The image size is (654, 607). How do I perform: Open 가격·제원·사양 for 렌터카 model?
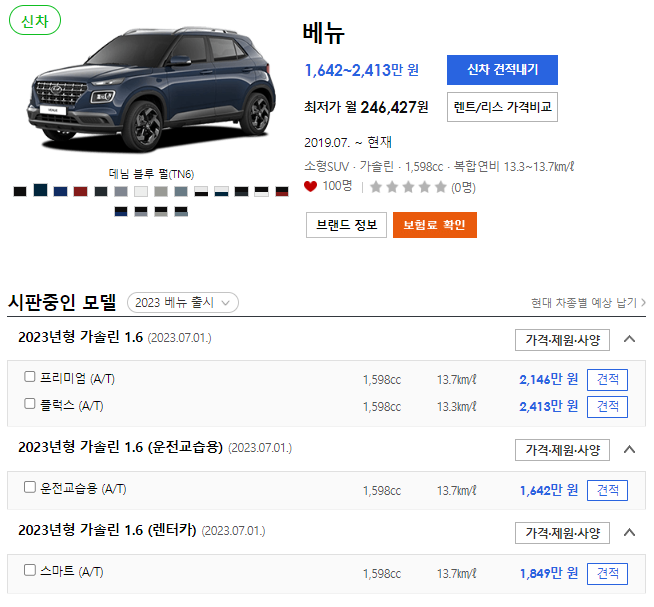(x=562, y=533)
